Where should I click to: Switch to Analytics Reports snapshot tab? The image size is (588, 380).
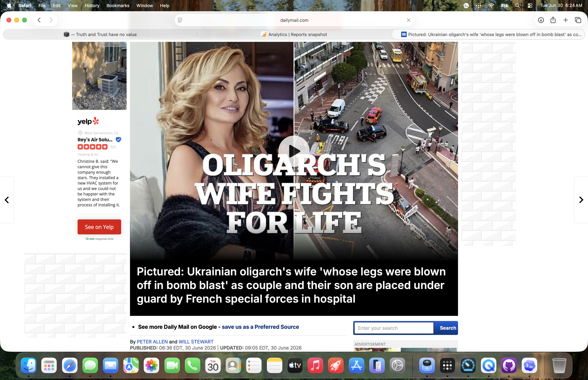pos(294,35)
